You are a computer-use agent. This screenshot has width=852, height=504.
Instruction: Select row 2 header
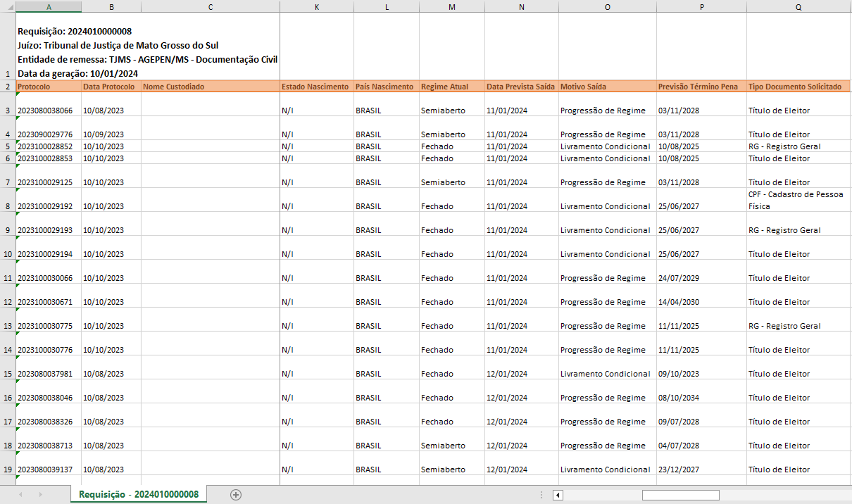(x=8, y=86)
